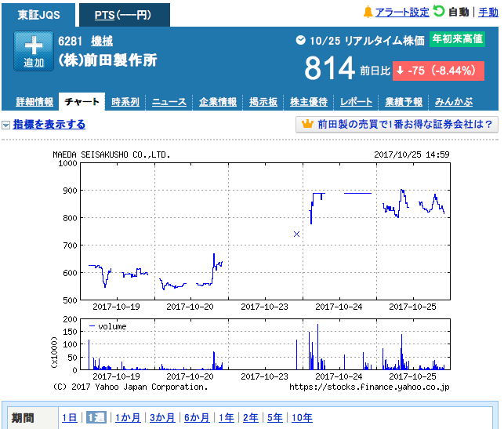Open 指標を表示する link
Image resolution: width=504 pixels, height=429 pixels.
(49, 125)
